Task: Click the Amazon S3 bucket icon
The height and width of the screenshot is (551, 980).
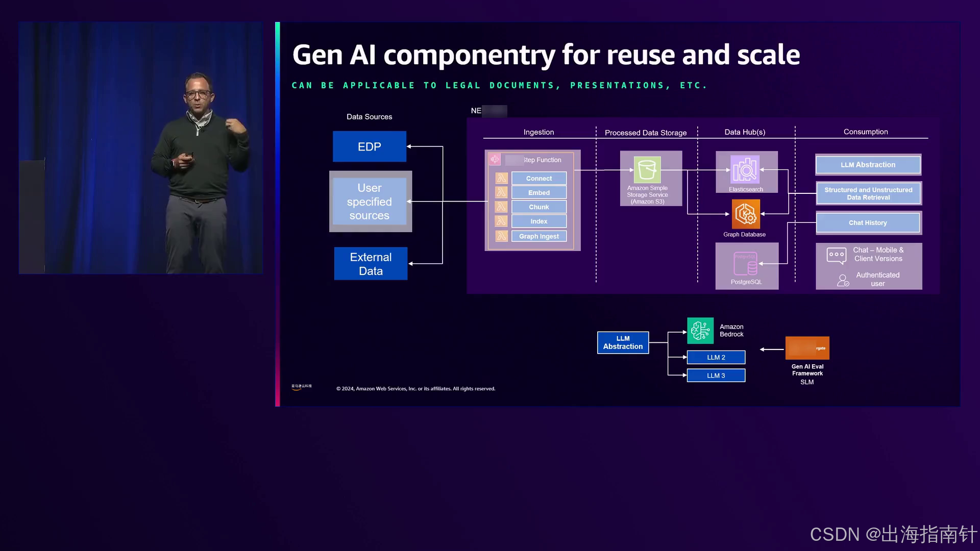Action: click(647, 169)
